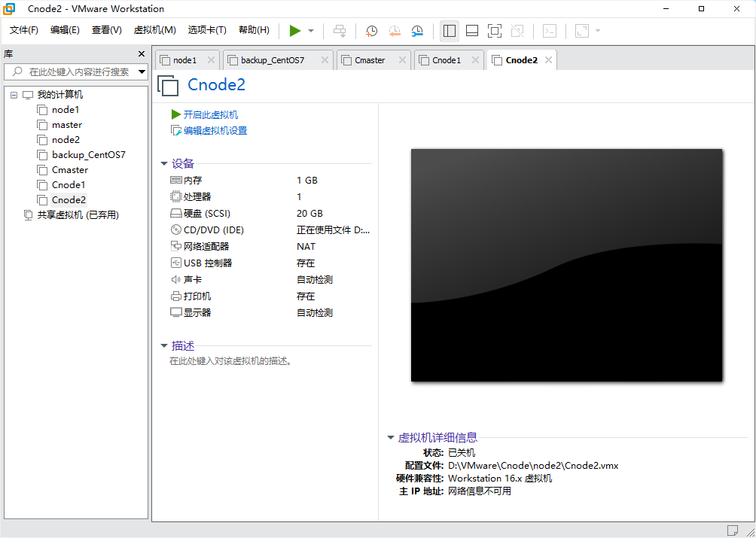Click the send Ctrl+Alt+Del toolbar icon

click(x=340, y=31)
